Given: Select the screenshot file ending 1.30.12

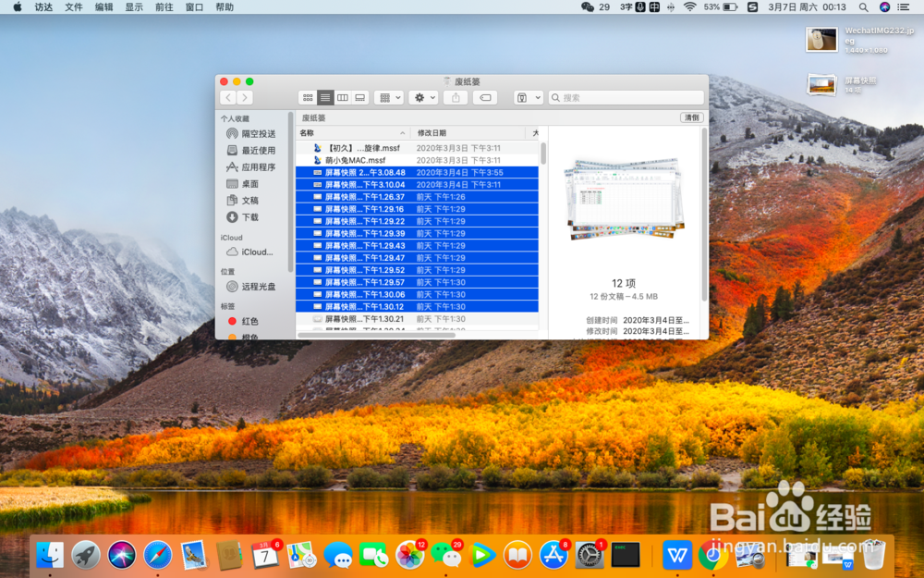Looking at the screenshot, I should click(x=418, y=307).
